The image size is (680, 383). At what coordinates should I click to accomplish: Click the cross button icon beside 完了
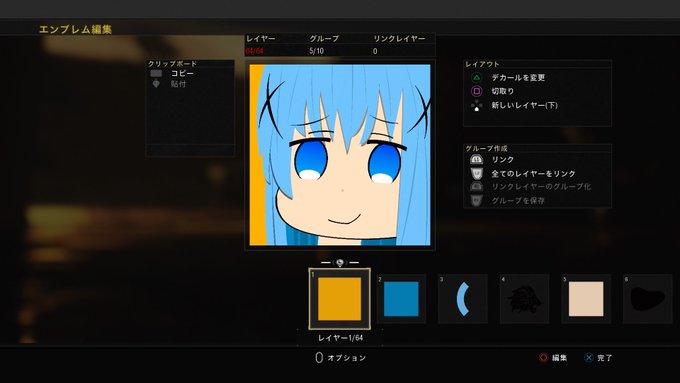point(588,357)
